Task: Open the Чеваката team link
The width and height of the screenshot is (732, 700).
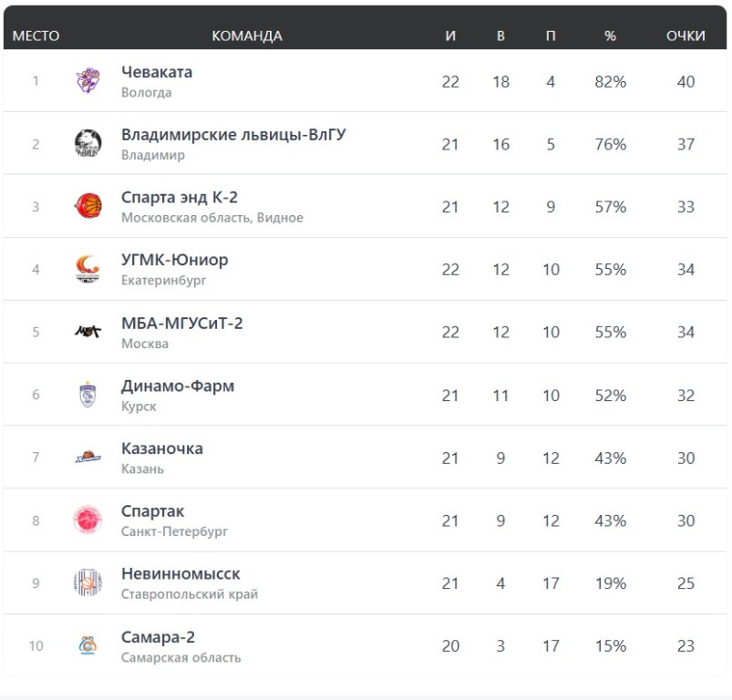Action: 157,72
